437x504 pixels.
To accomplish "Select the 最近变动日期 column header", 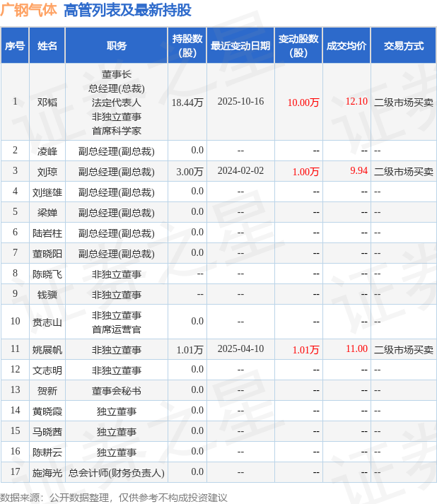I will click(x=240, y=46).
